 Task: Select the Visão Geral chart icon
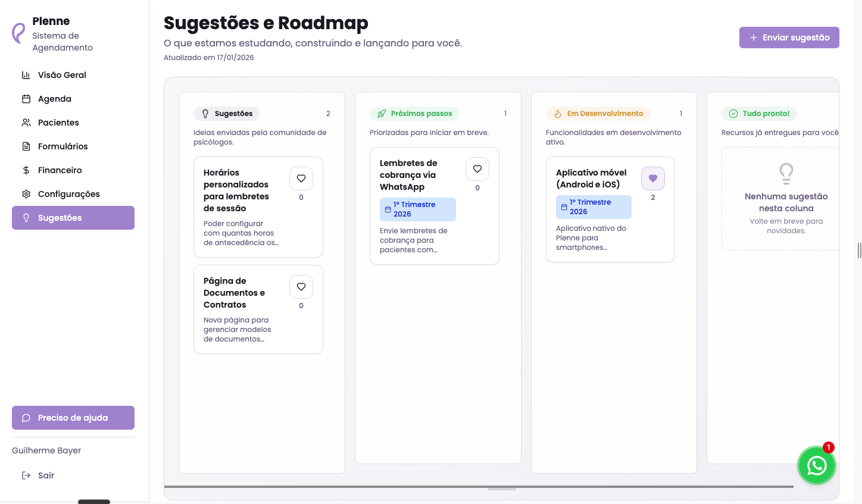(x=26, y=75)
